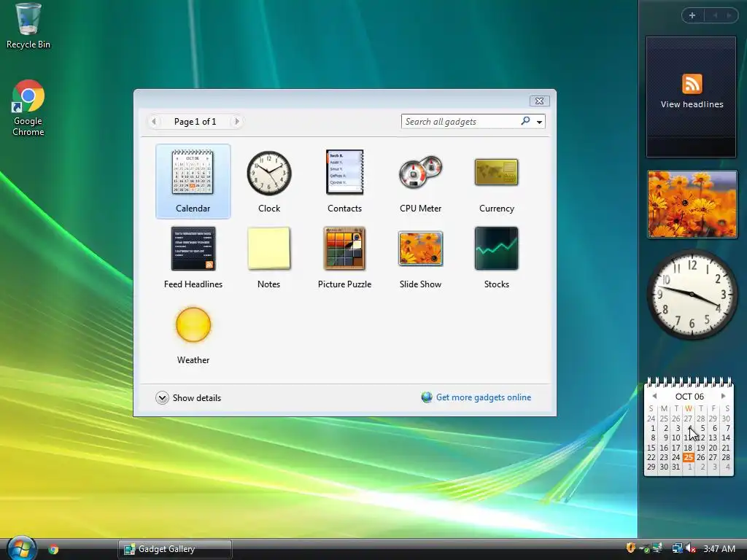The width and height of the screenshot is (747, 560).
Task: Go to next month in calendar gadget
Action: (x=723, y=396)
